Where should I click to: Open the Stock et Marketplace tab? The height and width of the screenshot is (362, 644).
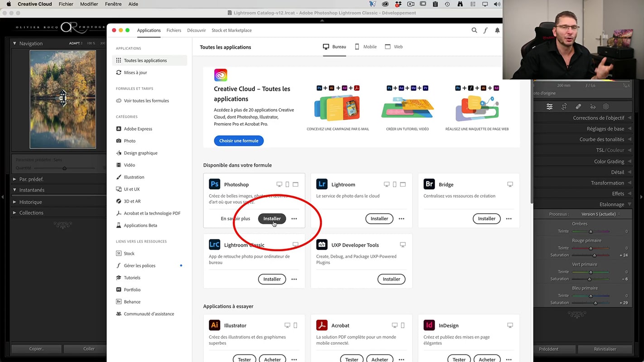(231, 30)
